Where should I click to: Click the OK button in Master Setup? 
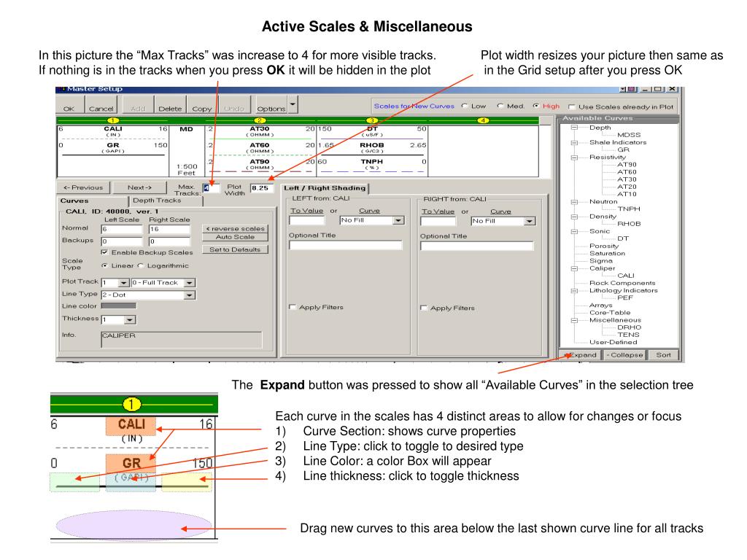click(x=69, y=105)
